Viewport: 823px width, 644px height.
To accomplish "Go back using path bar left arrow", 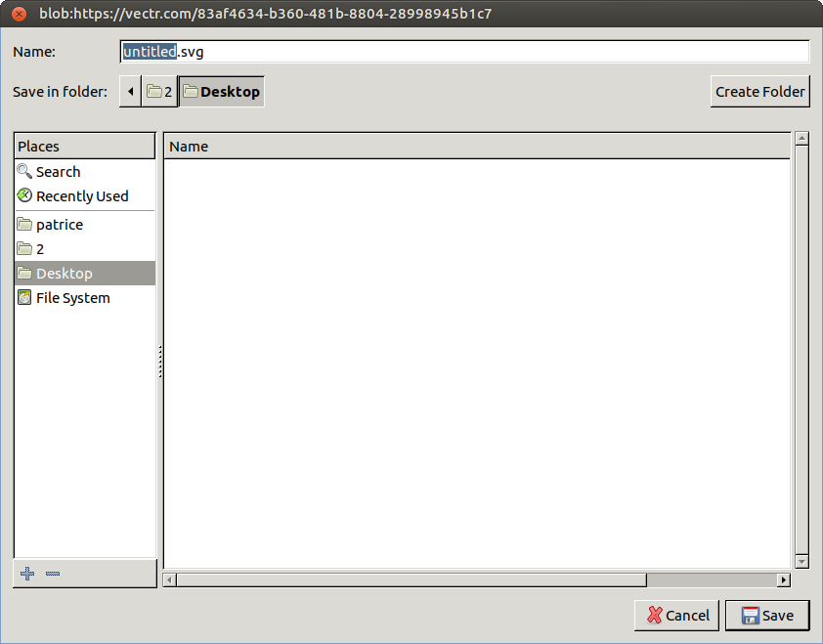I will 131,92.
